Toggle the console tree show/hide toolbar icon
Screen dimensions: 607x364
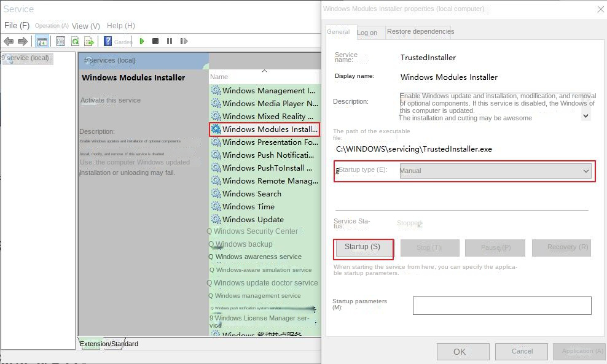point(42,41)
